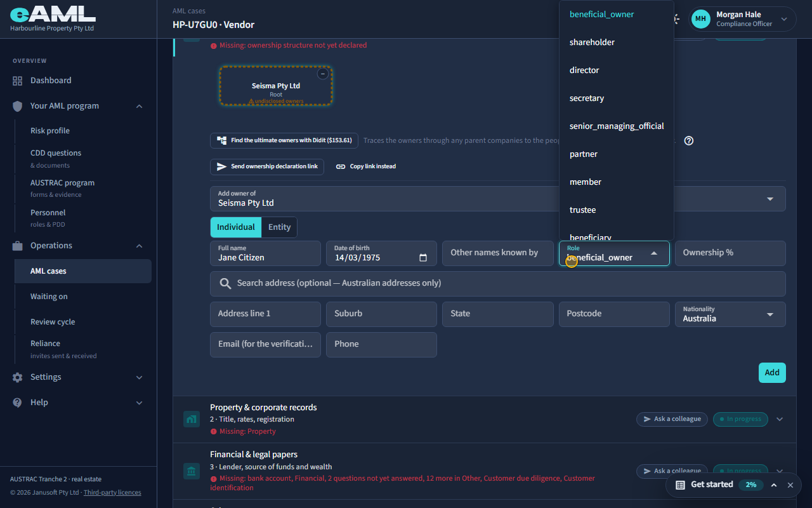Expand Property & corporate records row chevron
The image size is (812, 508).
tap(780, 419)
